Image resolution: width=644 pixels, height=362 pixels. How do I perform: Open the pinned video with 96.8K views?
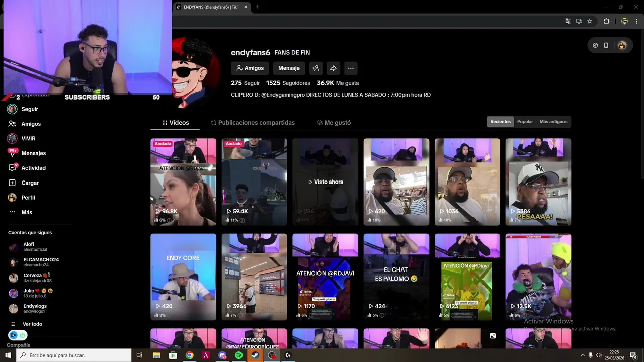[x=183, y=182]
